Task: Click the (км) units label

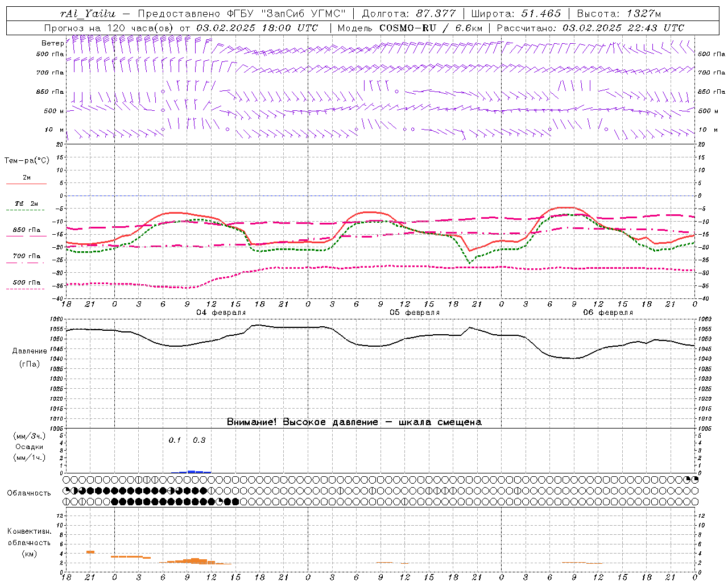Action: (x=29, y=553)
